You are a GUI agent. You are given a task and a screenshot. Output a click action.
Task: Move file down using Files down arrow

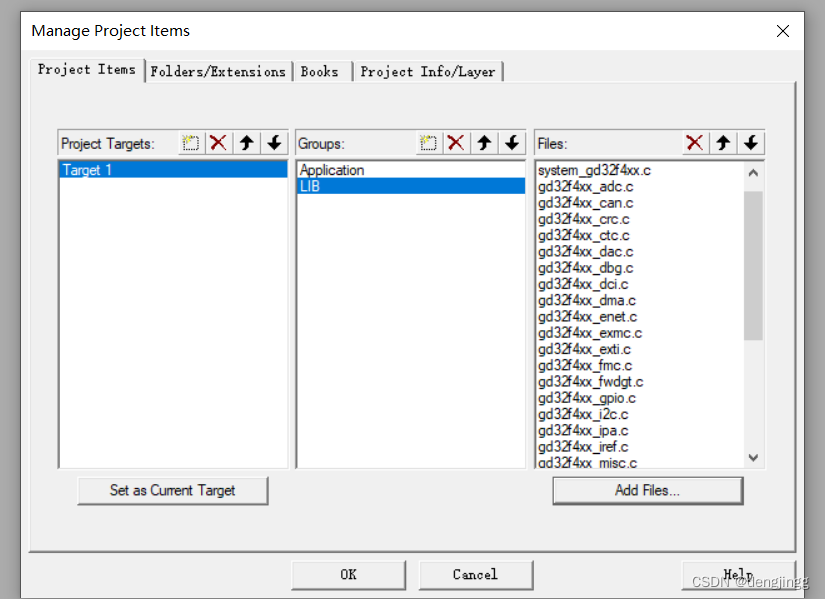click(751, 143)
